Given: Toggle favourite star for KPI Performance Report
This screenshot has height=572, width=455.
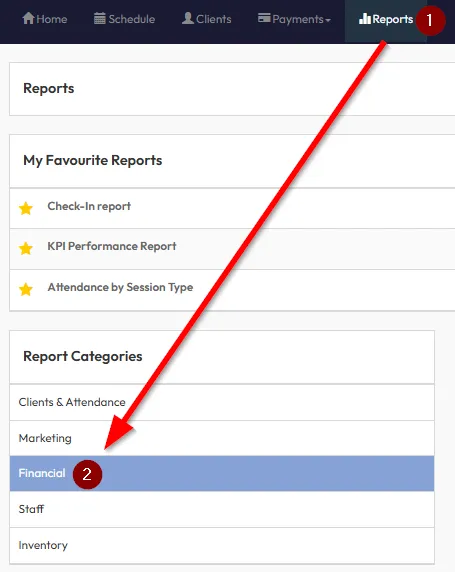Looking at the screenshot, I should pyautogui.click(x=26, y=248).
